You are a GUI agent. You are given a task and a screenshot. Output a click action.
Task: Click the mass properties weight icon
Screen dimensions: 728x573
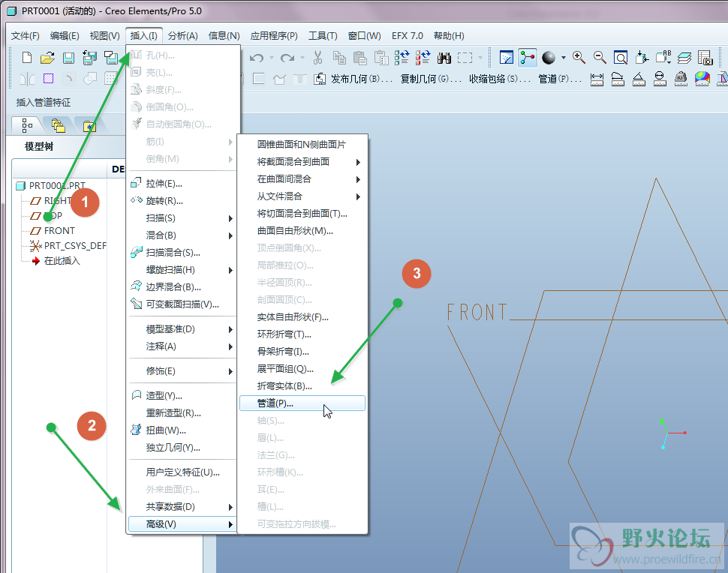click(681, 79)
